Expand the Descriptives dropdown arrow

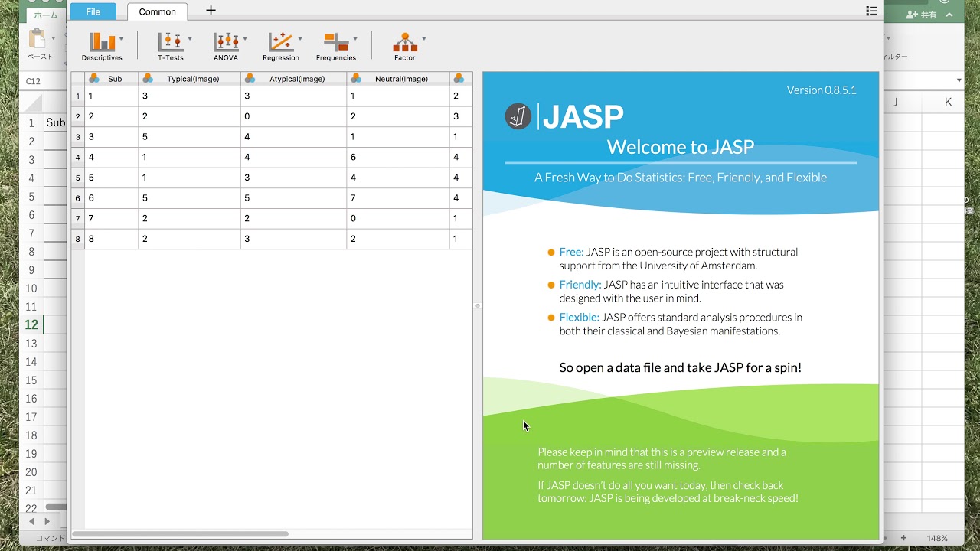click(121, 38)
